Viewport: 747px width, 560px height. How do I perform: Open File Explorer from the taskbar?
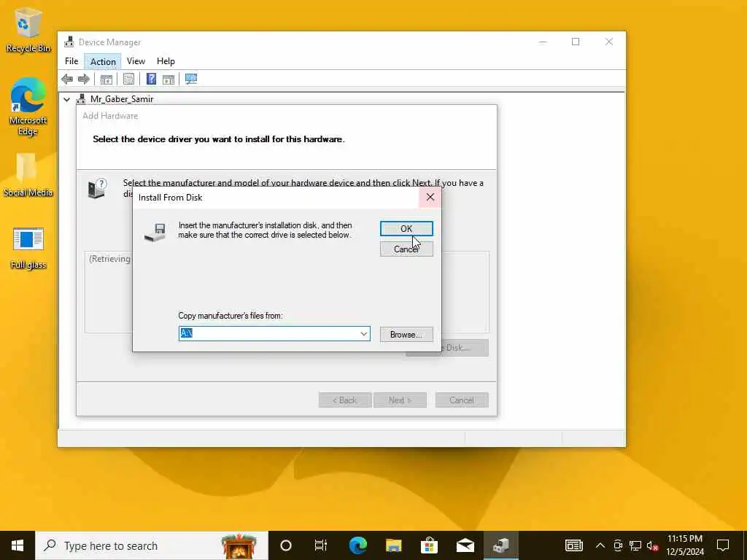coord(393,545)
